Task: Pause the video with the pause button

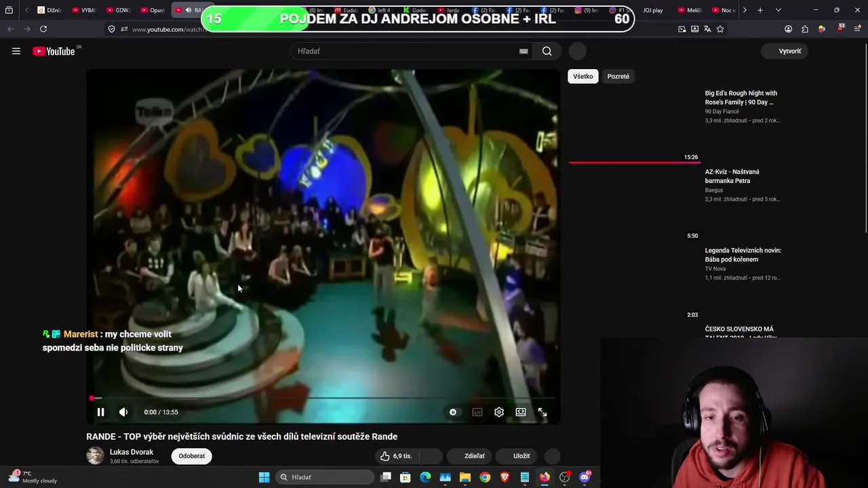Action: tap(100, 412)
